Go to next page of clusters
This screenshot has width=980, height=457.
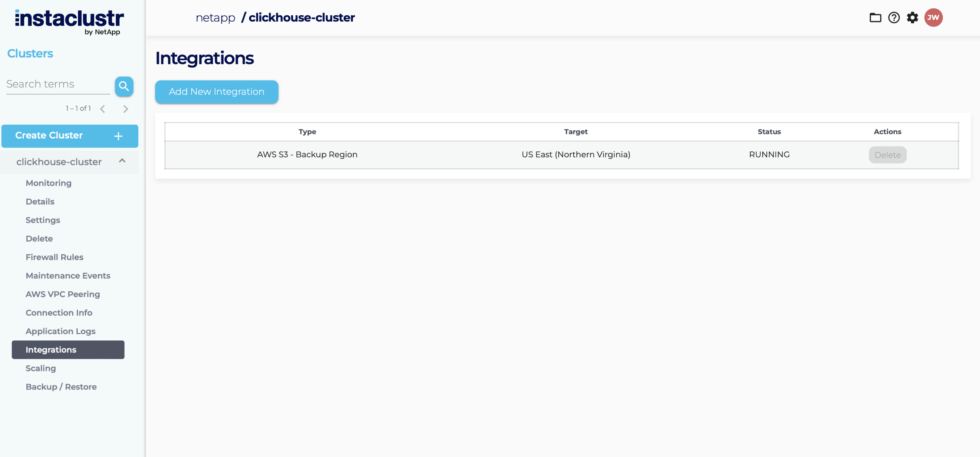[x=126, y=109]
